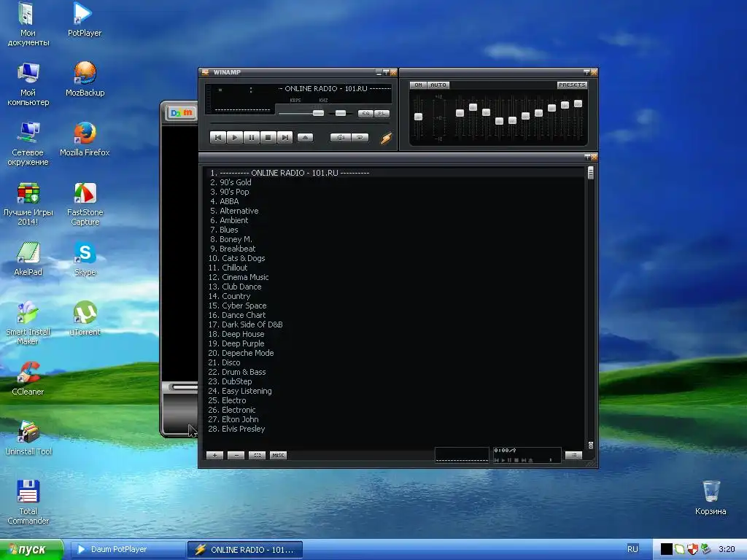Click the AkelPad desktop icon
The width and height of the screenshot is (747, 560).
pyautogui.click(x=28, y=259)
